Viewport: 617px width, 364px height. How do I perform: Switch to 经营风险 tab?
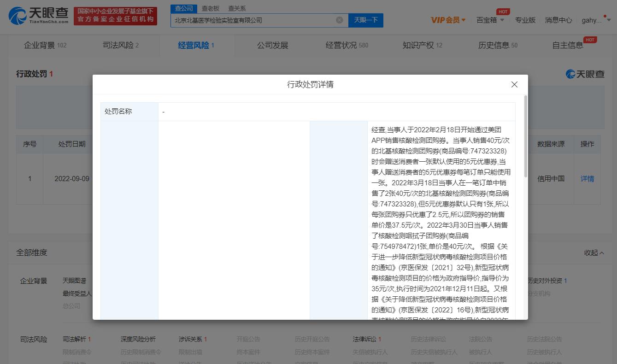coord(196,45)
